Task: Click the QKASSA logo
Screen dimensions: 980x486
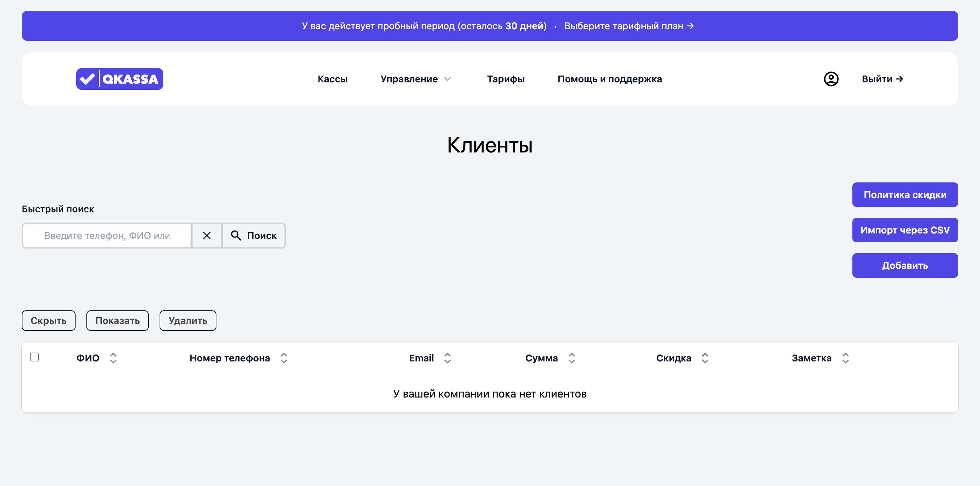Action: [x=119, y=79]
